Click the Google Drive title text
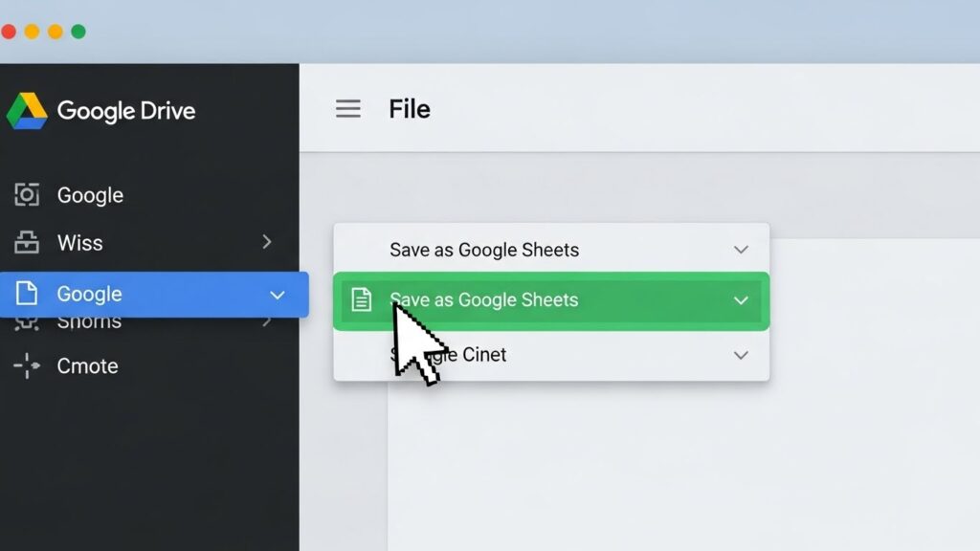 point(126,111)
